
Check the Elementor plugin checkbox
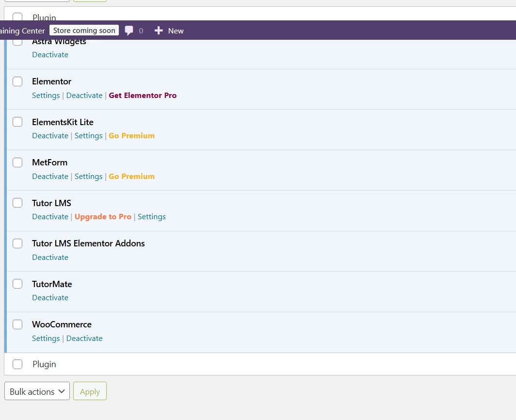17,81
